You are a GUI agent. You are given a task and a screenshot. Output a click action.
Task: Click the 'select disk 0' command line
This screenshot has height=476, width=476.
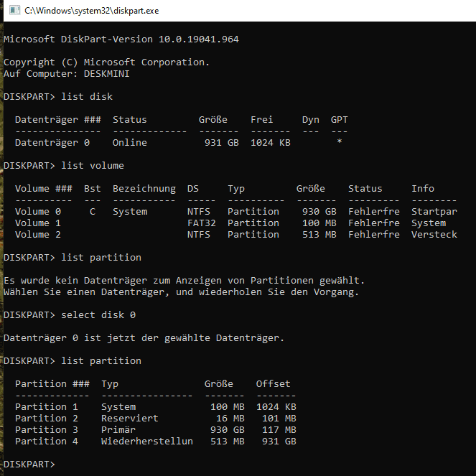tap(70, 314)
